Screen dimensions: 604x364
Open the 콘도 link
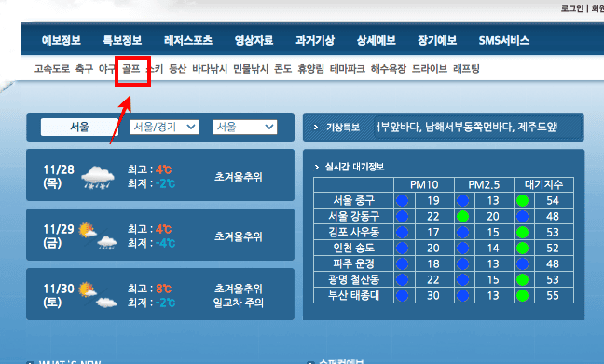[282, 69]
